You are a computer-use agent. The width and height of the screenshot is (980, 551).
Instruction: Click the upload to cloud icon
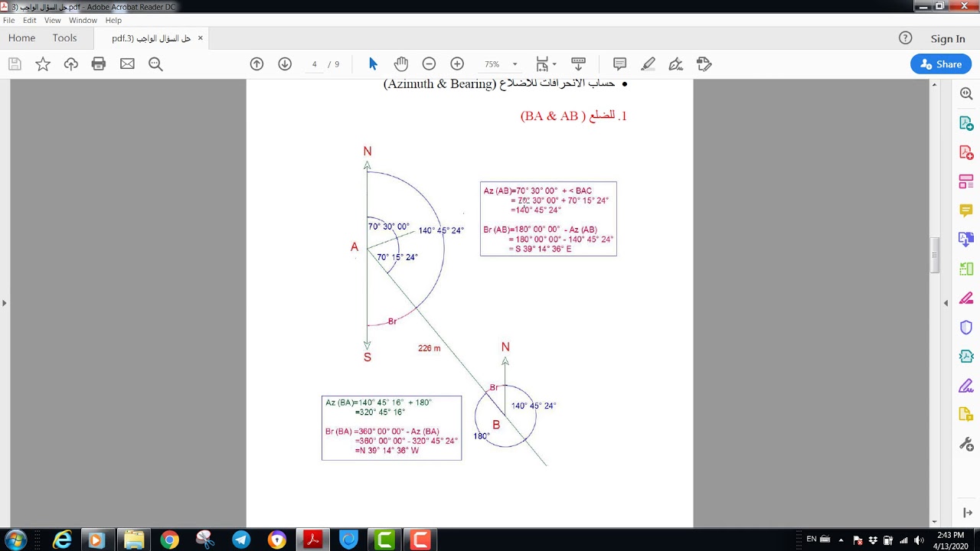click(x=71, y=64)
